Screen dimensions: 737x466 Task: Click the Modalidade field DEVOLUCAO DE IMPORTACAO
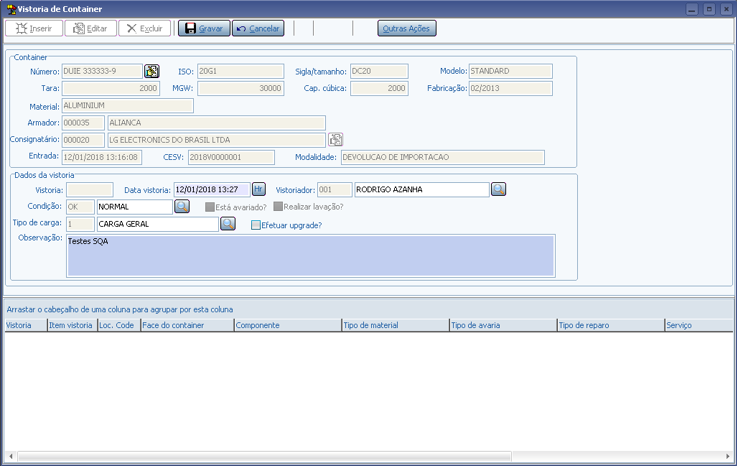[443, 157]
